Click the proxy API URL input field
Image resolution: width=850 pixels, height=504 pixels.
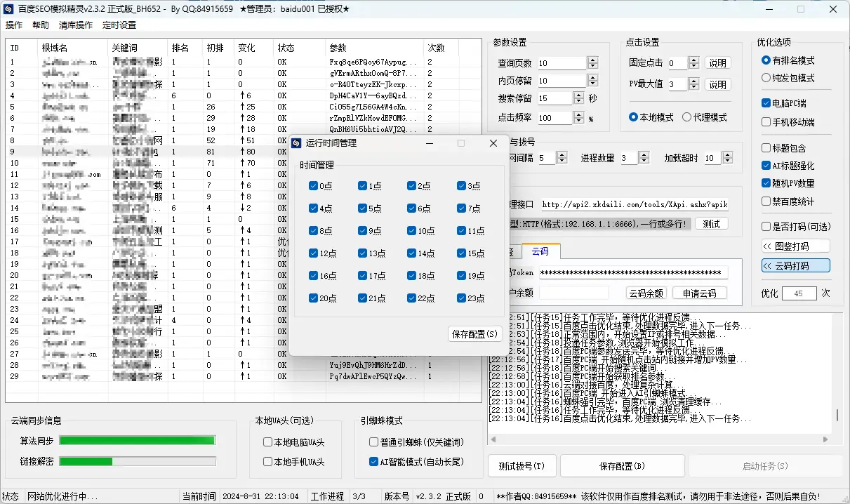(634, 205)
